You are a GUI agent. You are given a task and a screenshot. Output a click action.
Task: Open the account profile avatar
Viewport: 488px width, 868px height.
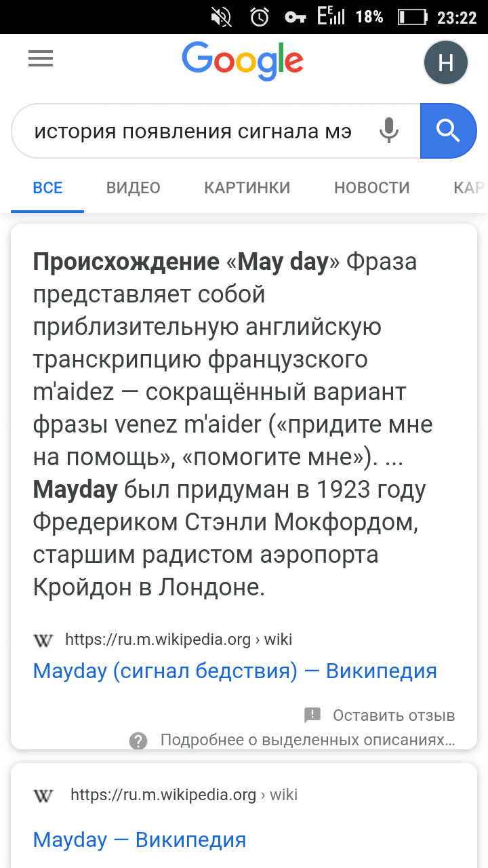445,62
